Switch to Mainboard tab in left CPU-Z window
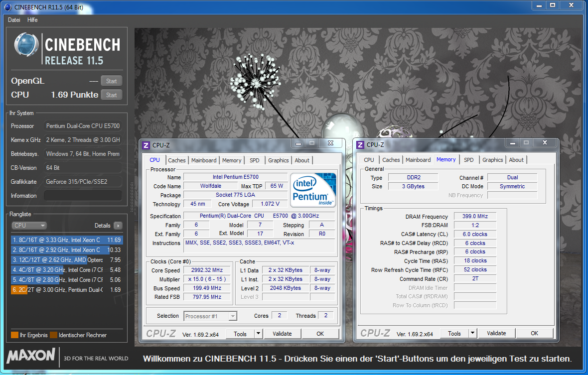The width and height of the screenshot is (588, 375). [204, 160]
